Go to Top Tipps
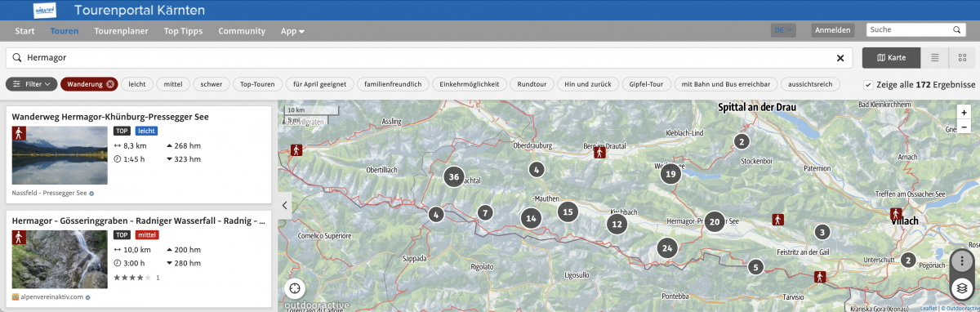Screen dimensions: 980x312 point(183,31)
